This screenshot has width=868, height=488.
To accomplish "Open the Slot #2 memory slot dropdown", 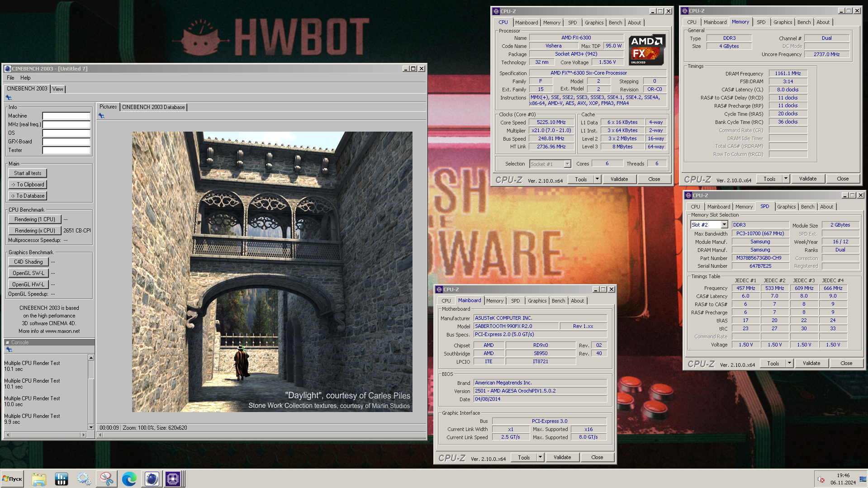I will coord(724,225).
